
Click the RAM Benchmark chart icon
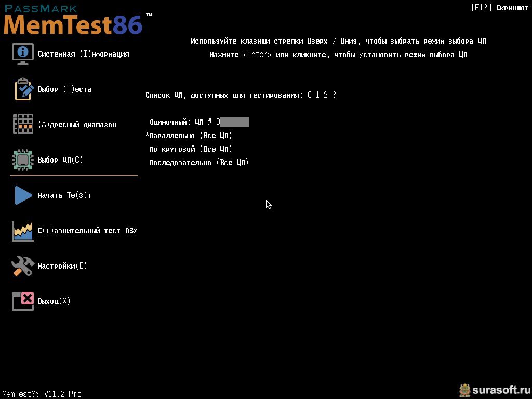click(23, 231)
